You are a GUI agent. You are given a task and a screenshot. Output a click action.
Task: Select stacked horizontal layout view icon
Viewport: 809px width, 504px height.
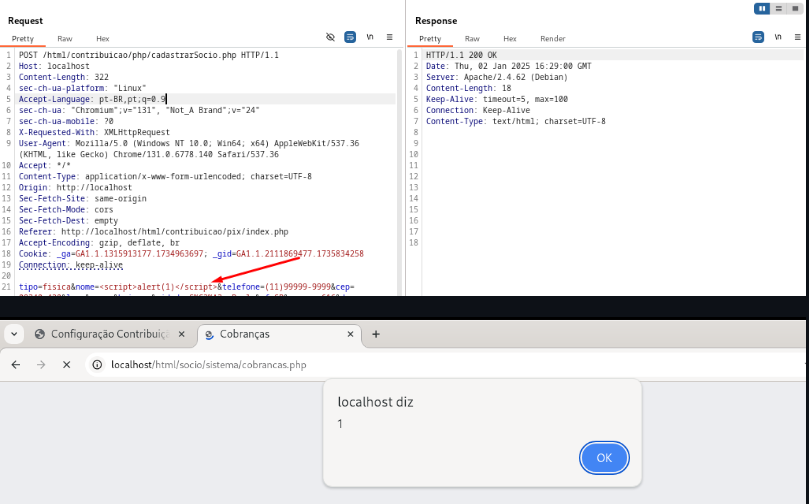pos(779,9)
